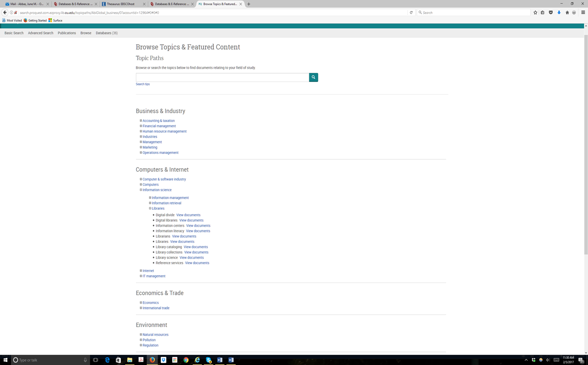Open the Firefox hamburger menu
This screenshot has height=365, width=588.
click(583, 13)
